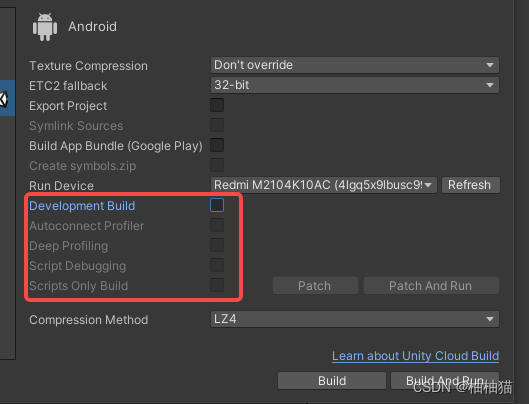Viewport: 529px width, 404px height.
Task: Toggle the Create symbols.zip checkbox
Action: click(x=217, y=165)
